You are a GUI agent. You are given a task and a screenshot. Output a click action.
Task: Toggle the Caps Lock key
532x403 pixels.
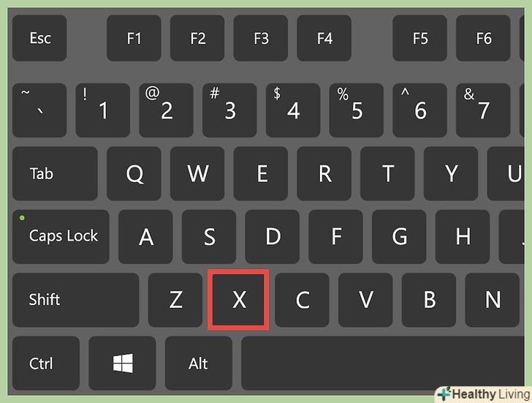pos(61,237)
